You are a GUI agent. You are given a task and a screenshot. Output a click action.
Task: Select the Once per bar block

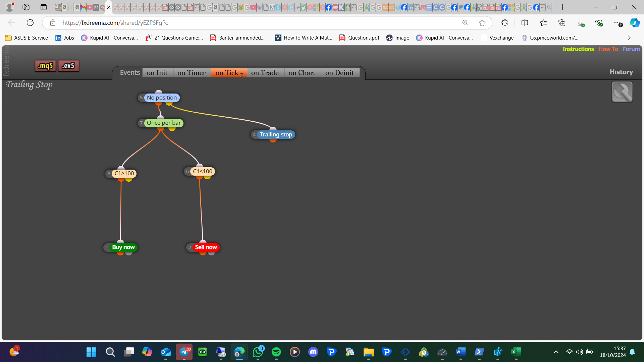(x=164, y=123)
